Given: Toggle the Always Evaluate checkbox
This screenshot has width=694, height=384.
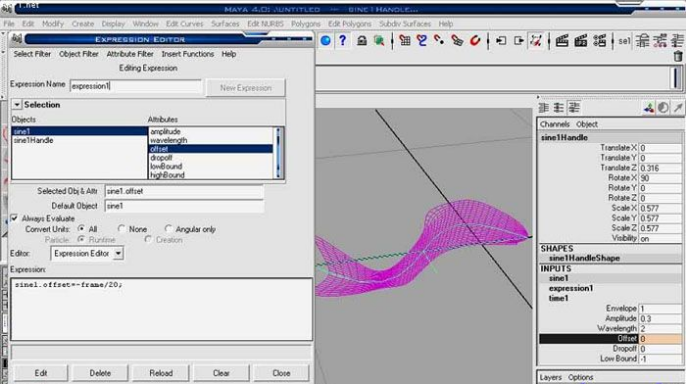Looking at the screenshot, I should 15,218.
